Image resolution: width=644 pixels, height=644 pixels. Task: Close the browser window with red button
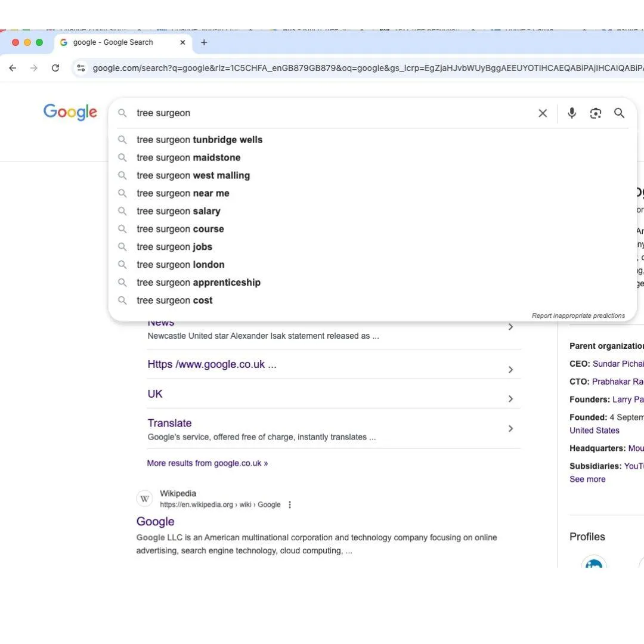(16, 42)
